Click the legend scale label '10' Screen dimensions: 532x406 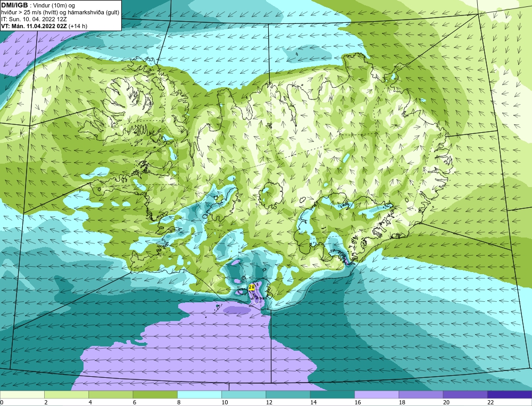225,402
